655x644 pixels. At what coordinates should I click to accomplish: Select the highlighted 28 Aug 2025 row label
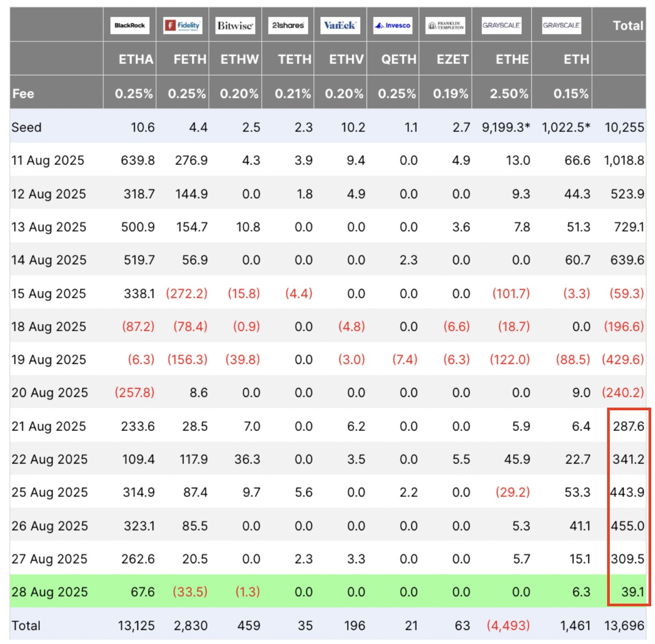50,592
